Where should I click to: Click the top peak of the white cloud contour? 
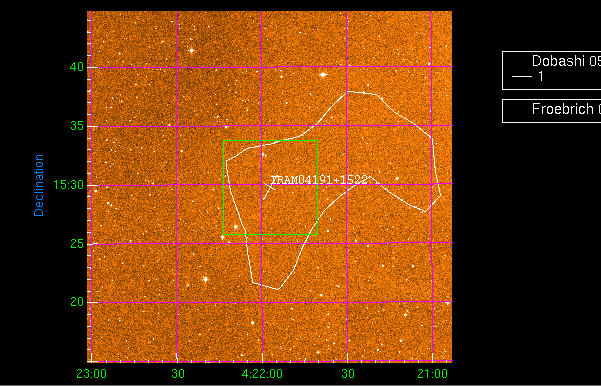tap(348, 92)
